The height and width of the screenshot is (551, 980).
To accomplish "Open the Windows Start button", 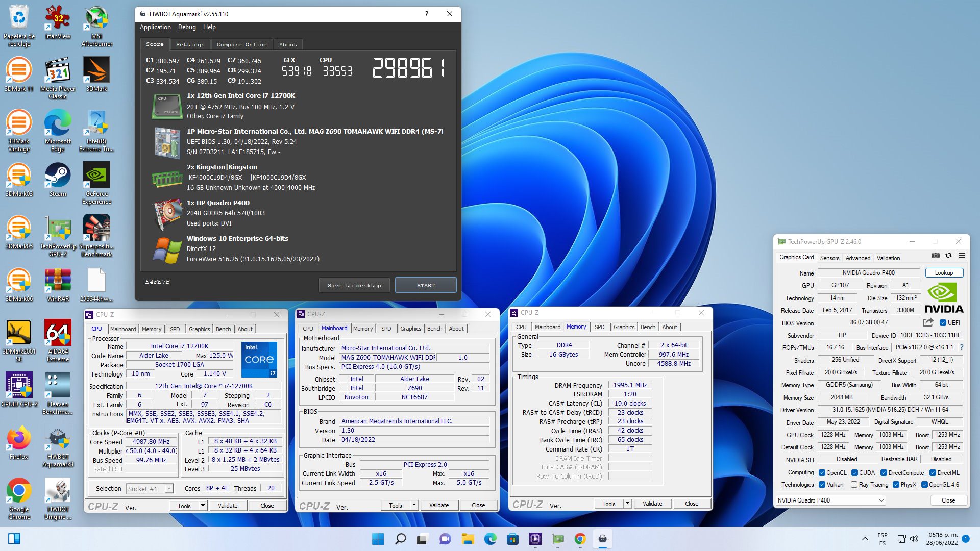I will (x=378, y=539).
